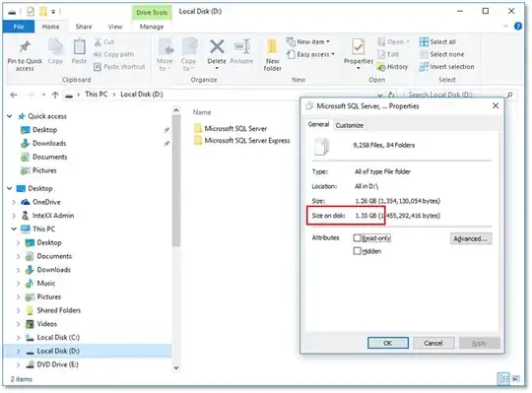Click Paste shortcut command
Image resolution: width=532 pixels, height=393 pixels.
coord(119,67)
